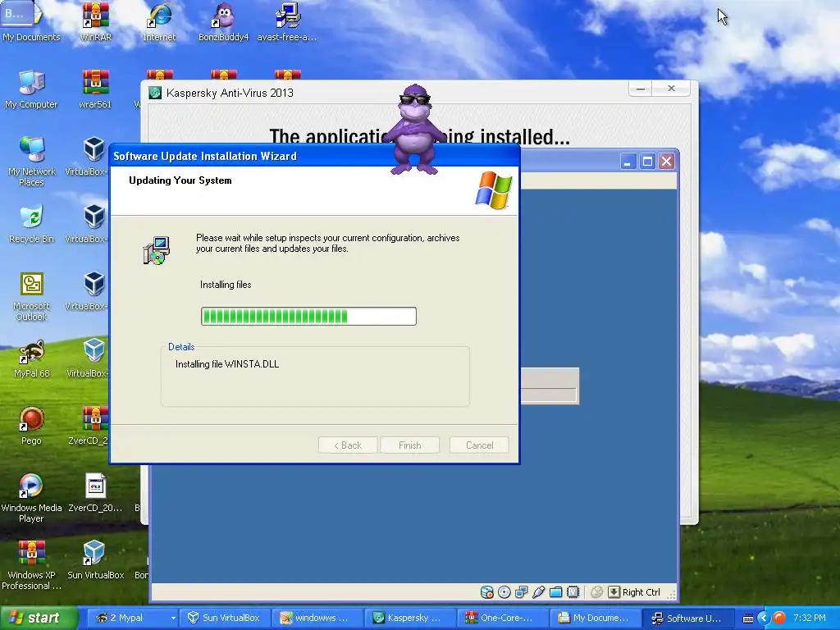Launch Microsoft Outlook from the desktop
This screenshot has height=630, width=840.
(32, 296)
